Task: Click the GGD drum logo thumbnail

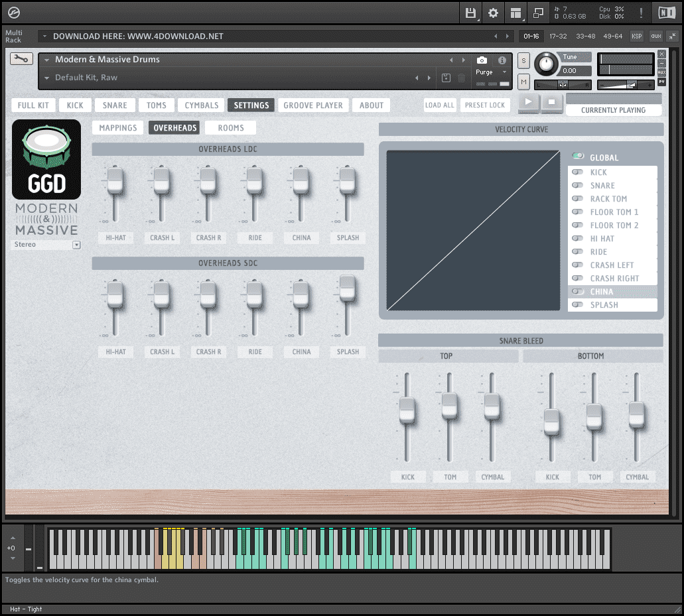Action: (x=46, y=160)
